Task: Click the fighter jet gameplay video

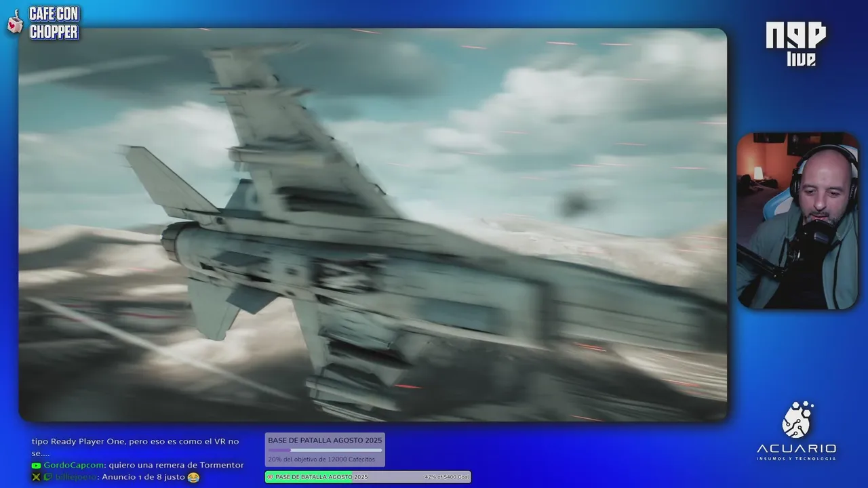Action: pyautogui.click(x=373, y=224)
